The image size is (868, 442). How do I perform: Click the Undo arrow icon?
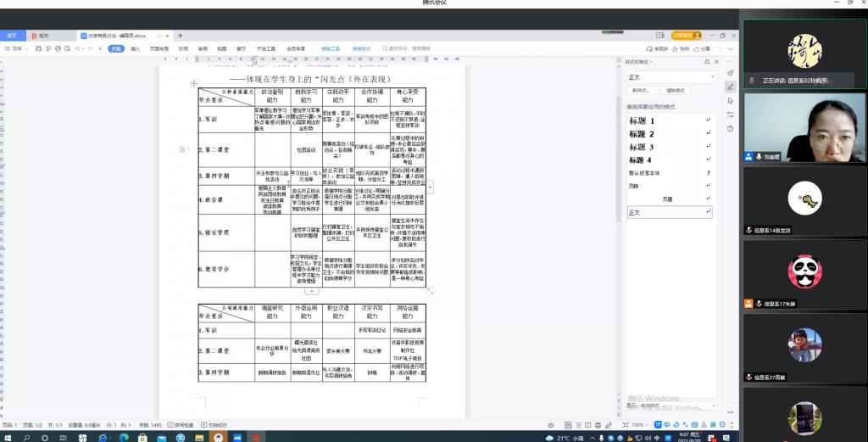click(x=77, y=48)
